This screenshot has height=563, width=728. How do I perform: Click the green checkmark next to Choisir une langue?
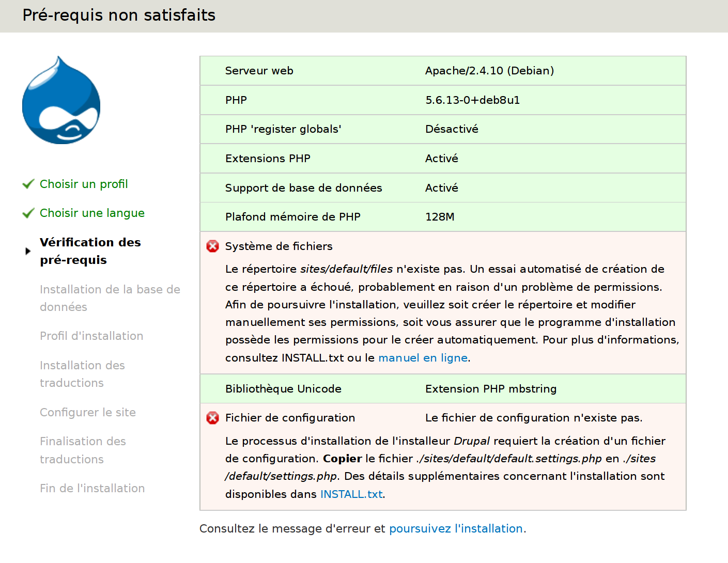coord(28,213)
